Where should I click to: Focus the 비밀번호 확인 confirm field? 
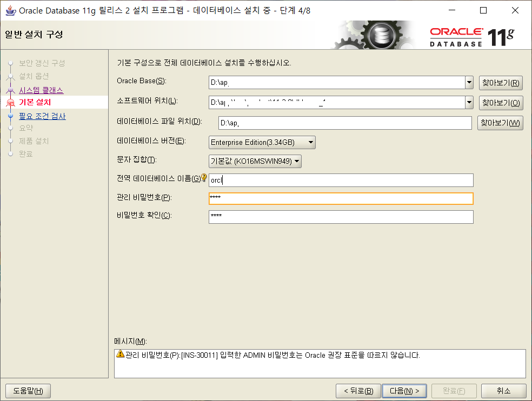(x=341, y=217)
